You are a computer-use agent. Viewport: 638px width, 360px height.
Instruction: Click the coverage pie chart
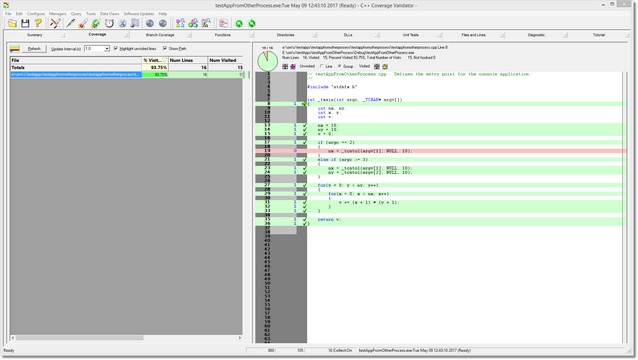coord(267,61)
